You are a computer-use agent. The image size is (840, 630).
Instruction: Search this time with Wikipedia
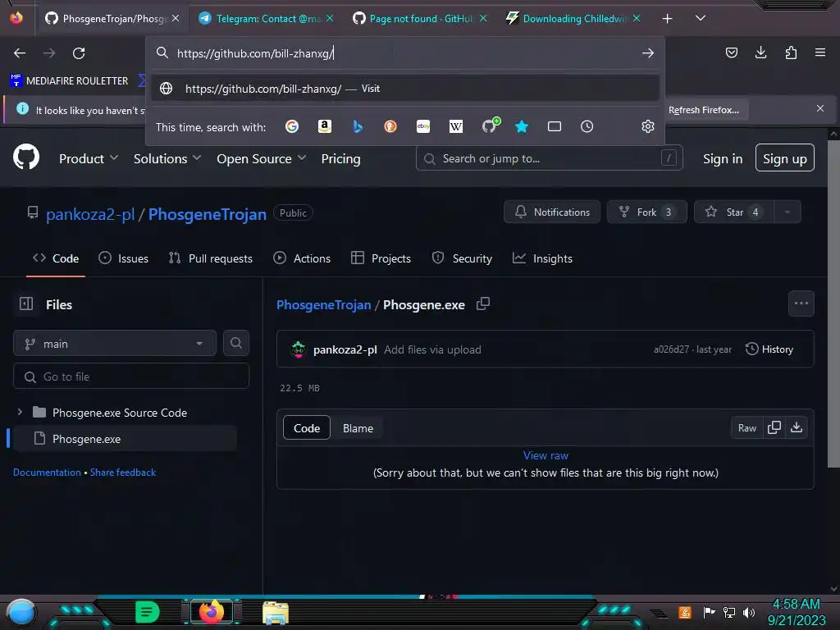tap(456, 126)
